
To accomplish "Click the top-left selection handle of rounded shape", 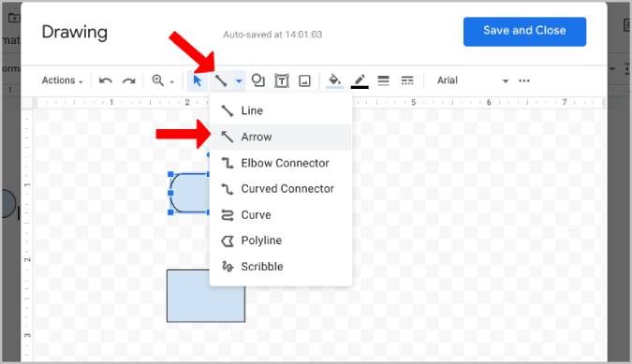I will point(170,174).
